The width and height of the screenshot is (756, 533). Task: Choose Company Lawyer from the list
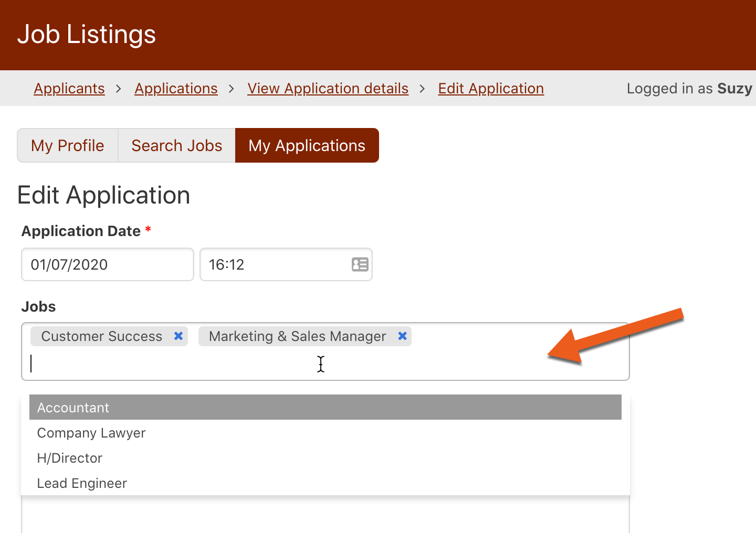tap(91, 433)
